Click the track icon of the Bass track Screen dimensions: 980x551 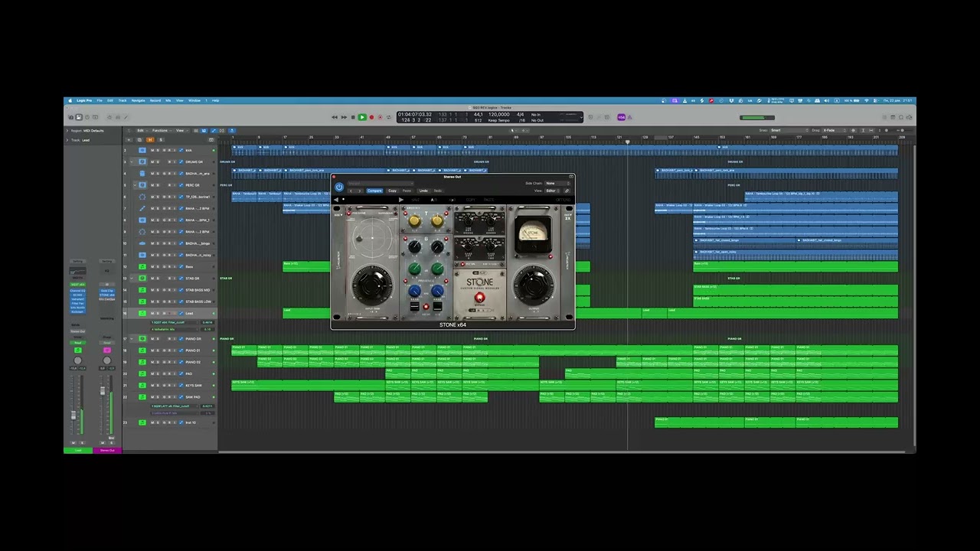point(142,266)
